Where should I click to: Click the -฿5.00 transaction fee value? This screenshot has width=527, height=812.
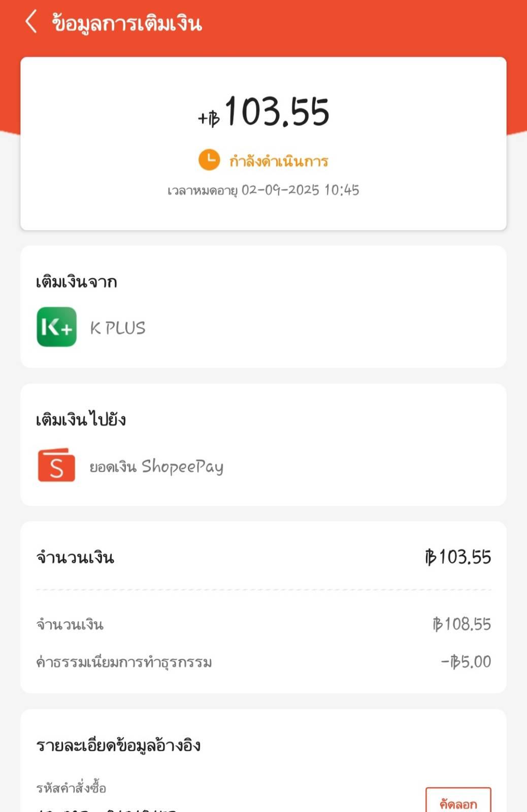pyautogui.click(x=466, y=662)
